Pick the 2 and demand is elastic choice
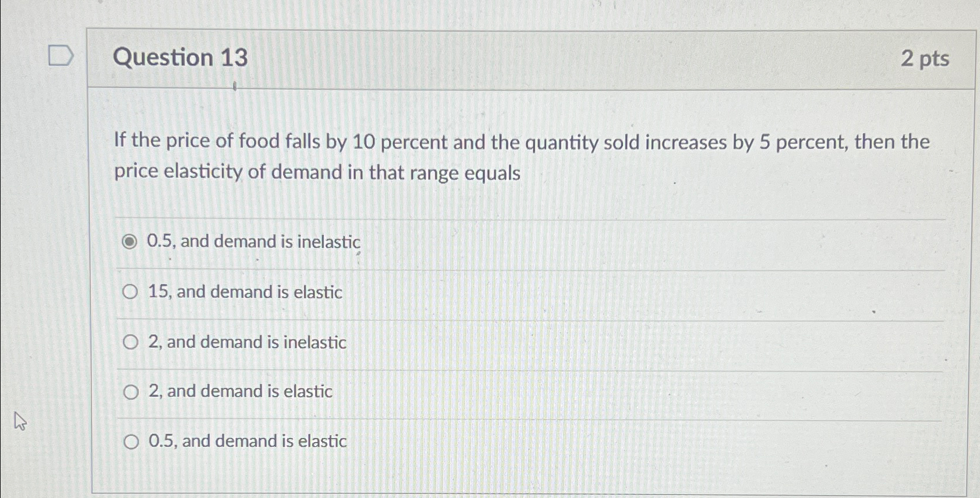 coord(130,391)
